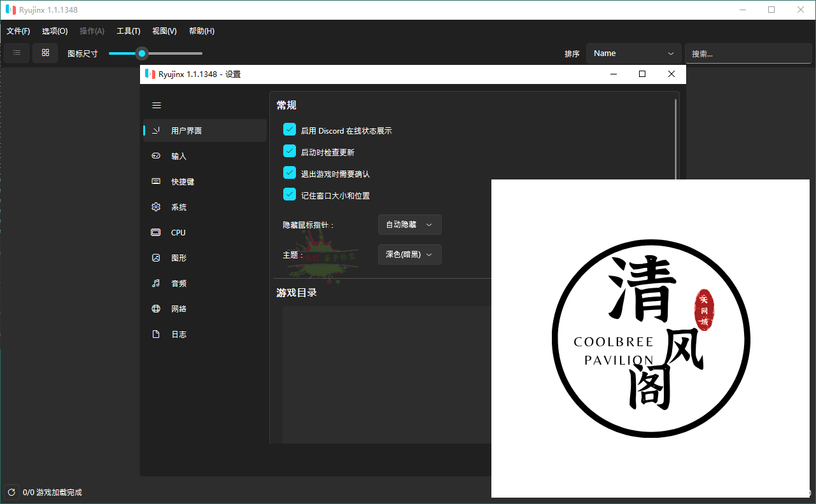This screenshot has width=816, height=504.
Task: Click the 搜索 search field
Action: pyautogui.click(x=749, y=53)
